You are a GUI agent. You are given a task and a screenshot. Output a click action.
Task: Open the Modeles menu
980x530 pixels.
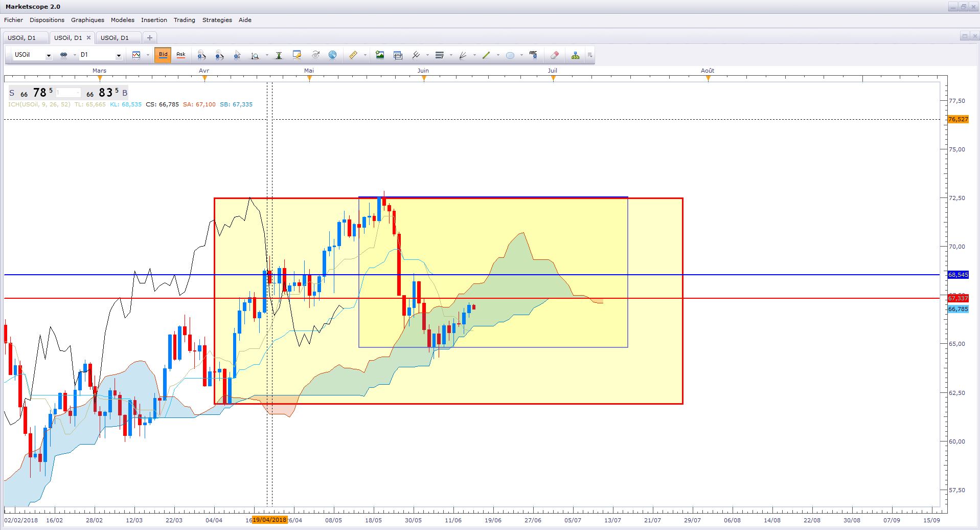[123, 20]
